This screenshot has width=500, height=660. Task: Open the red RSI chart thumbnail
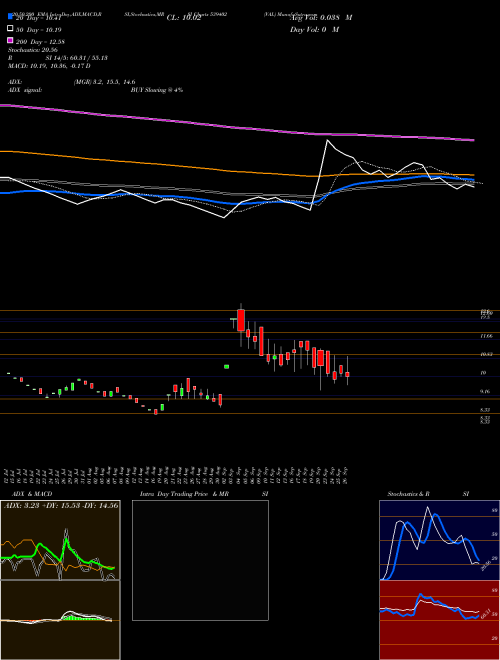pyautogui.click(x=439, y=620)
